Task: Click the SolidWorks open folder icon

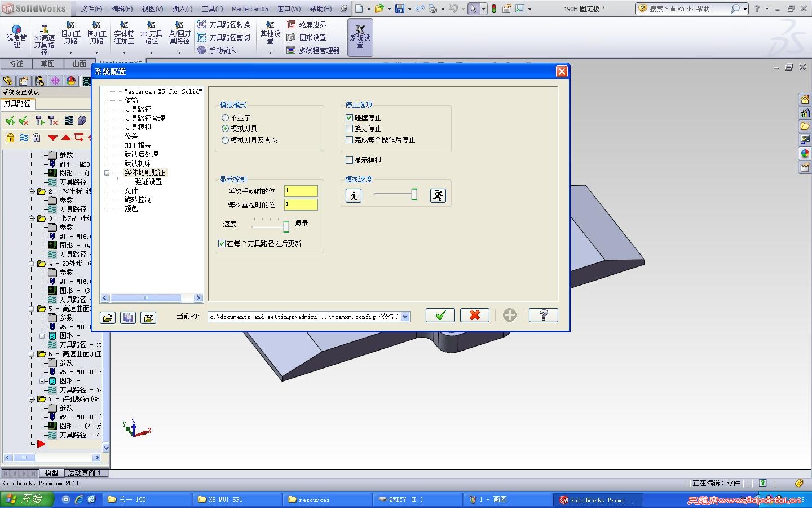Action: 379,8
